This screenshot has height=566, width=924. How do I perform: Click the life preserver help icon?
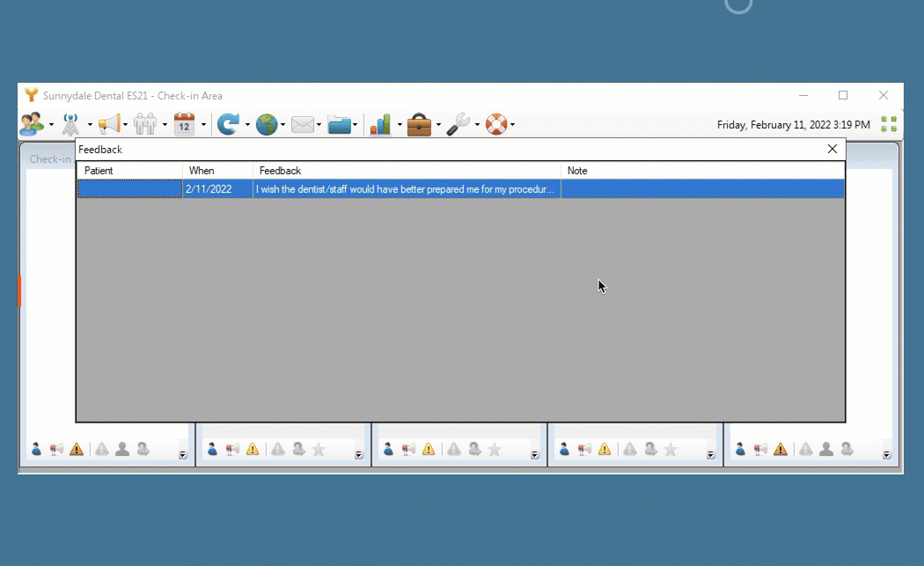(x=496, y=125)
